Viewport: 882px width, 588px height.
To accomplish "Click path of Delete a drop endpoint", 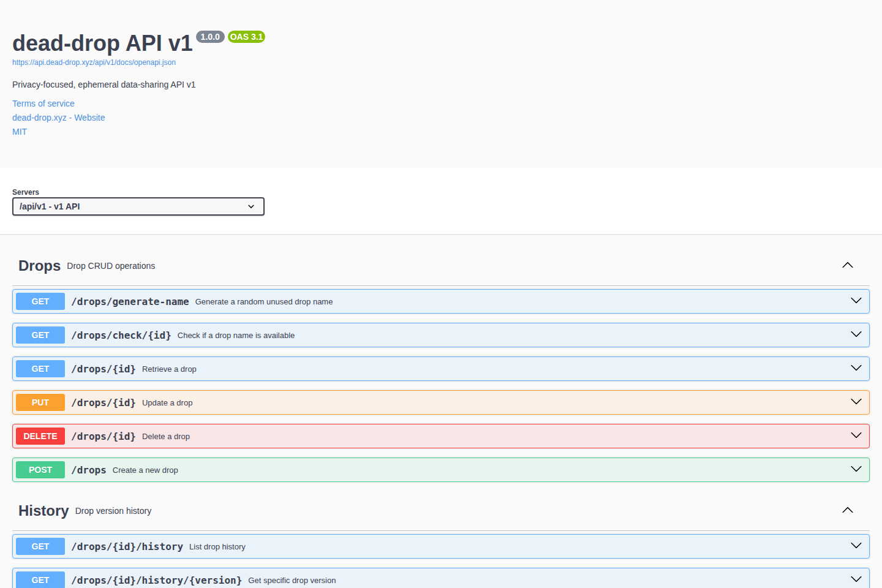I will coord(104,436).
